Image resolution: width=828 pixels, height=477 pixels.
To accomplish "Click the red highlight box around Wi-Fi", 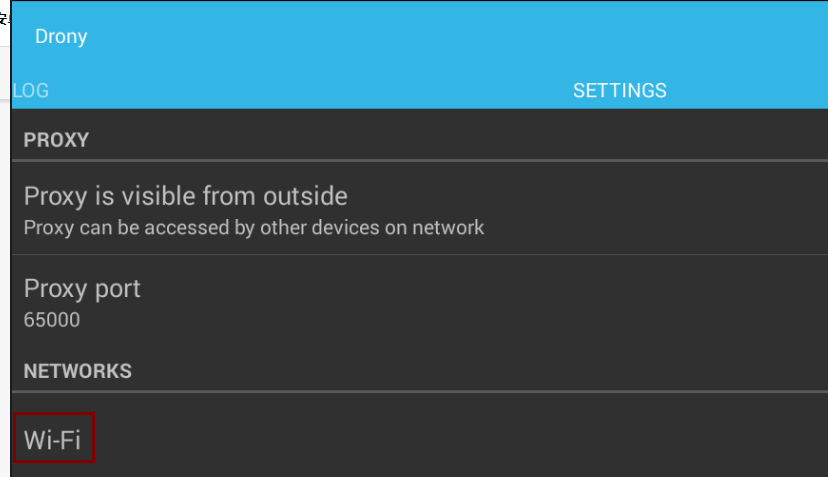I will (54, 438).
